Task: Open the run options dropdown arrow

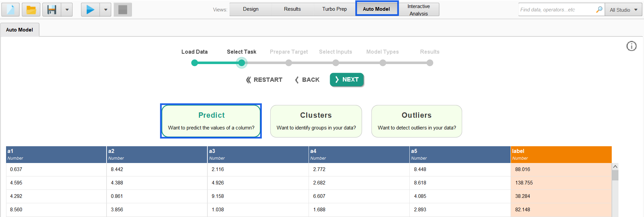Action: [106, 10]
